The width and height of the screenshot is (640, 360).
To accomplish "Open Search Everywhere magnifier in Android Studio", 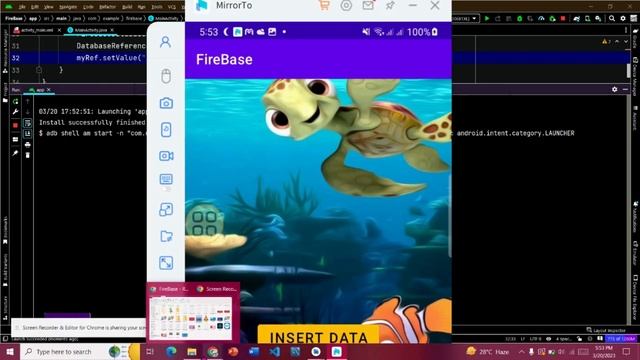I will click(x=612, y=18).
